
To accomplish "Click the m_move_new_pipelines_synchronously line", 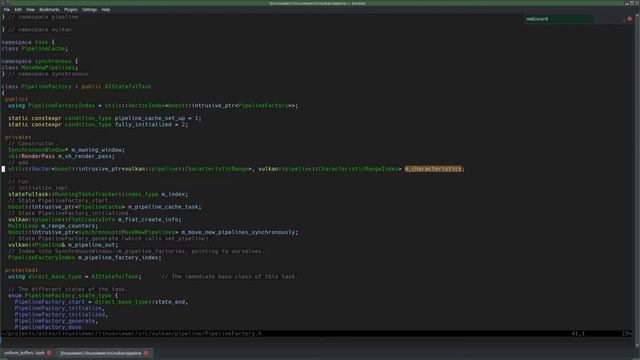I will coord(153,232).
